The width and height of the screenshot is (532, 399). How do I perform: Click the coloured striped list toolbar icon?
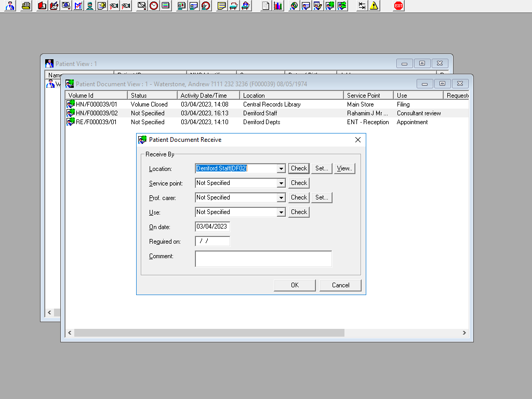166,6
